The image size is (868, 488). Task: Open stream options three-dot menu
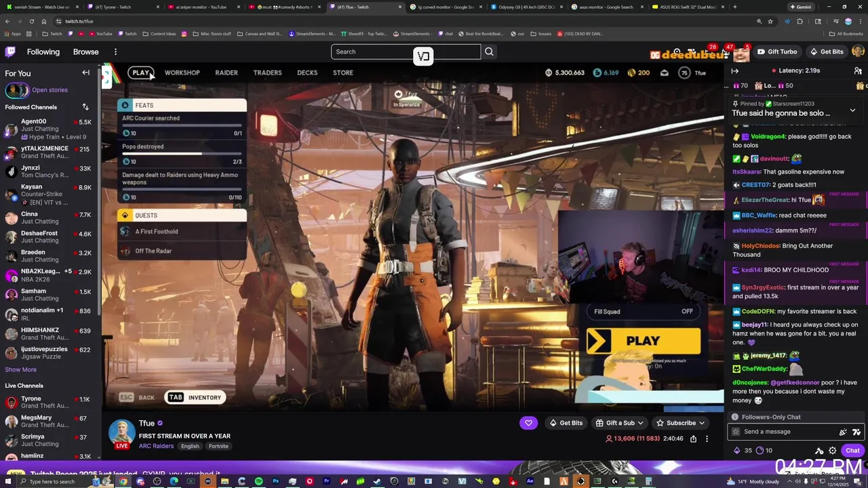point(707,439)
